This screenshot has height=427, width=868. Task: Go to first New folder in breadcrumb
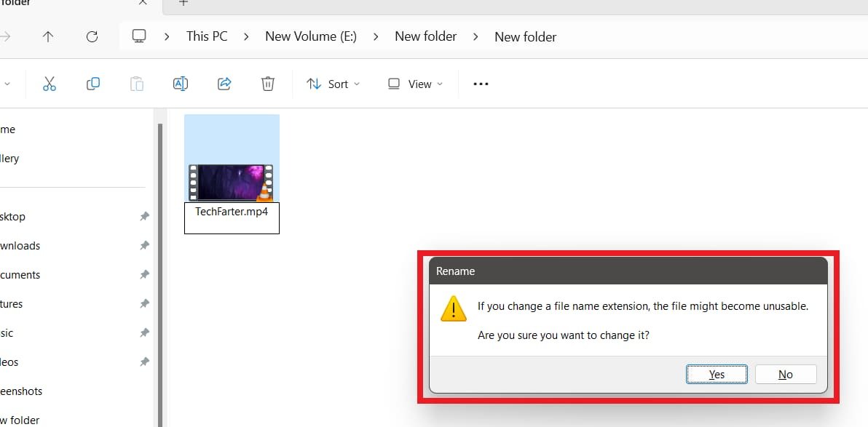[426, 36]
